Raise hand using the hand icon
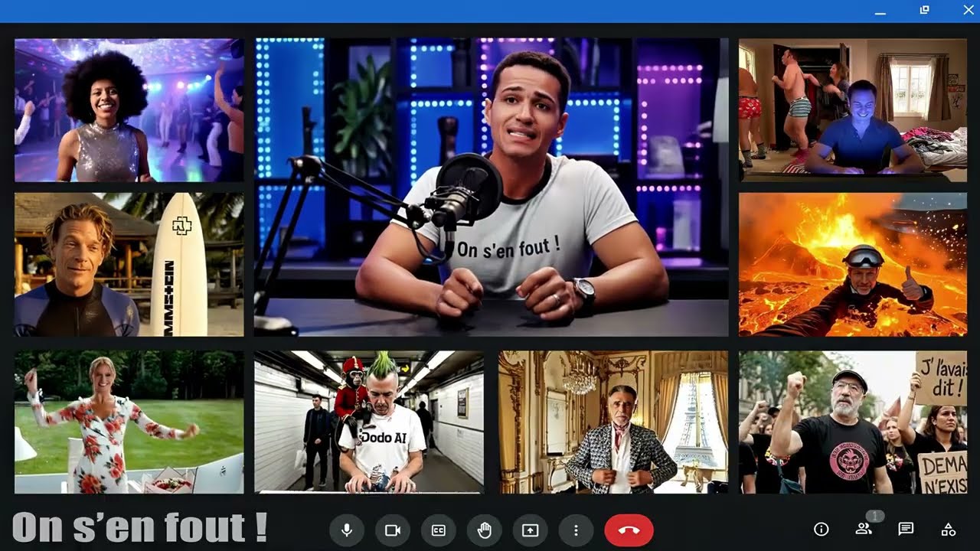Viewport: 980px width, 551px height. click(485, 530)
